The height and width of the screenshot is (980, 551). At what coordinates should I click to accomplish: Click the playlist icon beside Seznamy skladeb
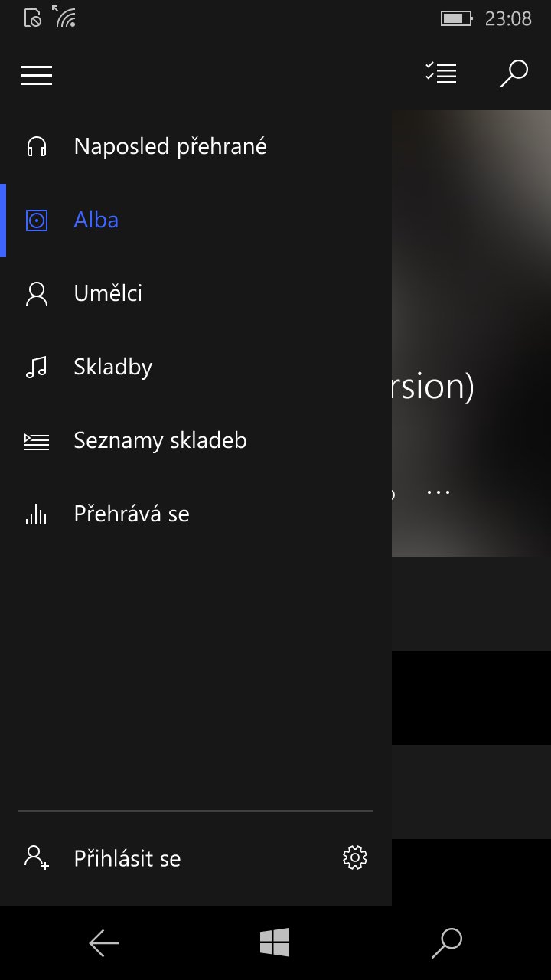(x=37, y=441)
